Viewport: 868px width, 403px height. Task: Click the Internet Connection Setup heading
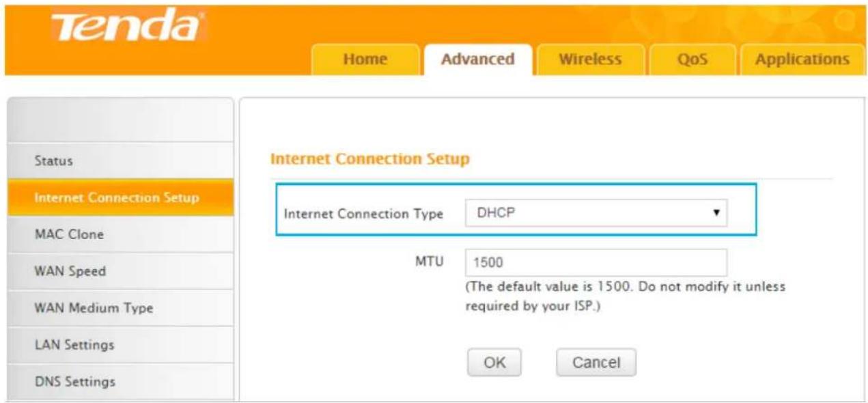(370, 159)
